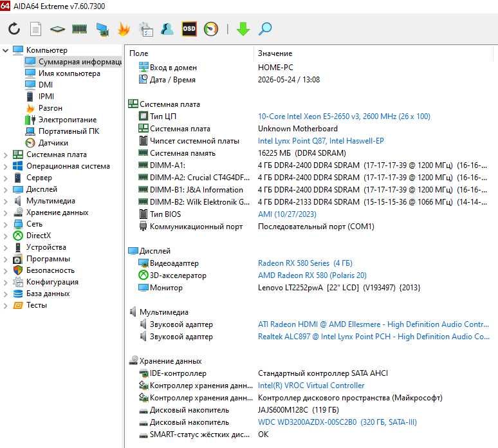Select the Lenovo LT2252pwA monitor value
The height and width of the screenshot is (448, 498).
[339, 288]
